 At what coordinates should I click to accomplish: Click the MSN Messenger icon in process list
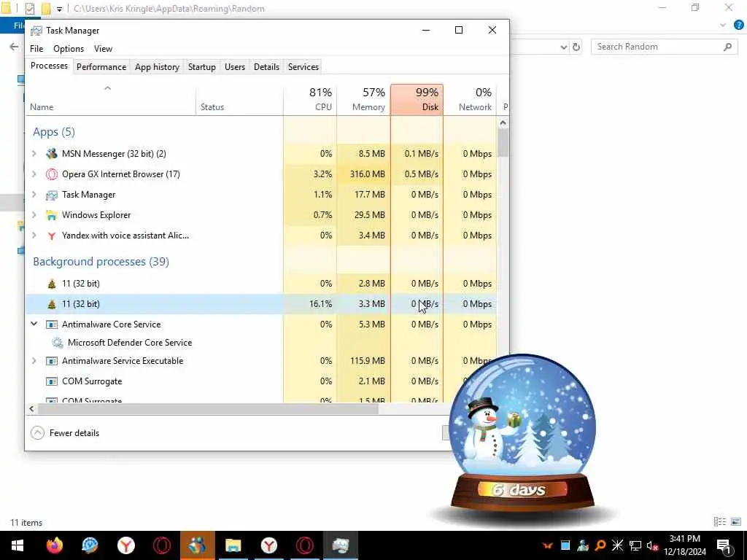pyautogui.click(x=52, y=154)
